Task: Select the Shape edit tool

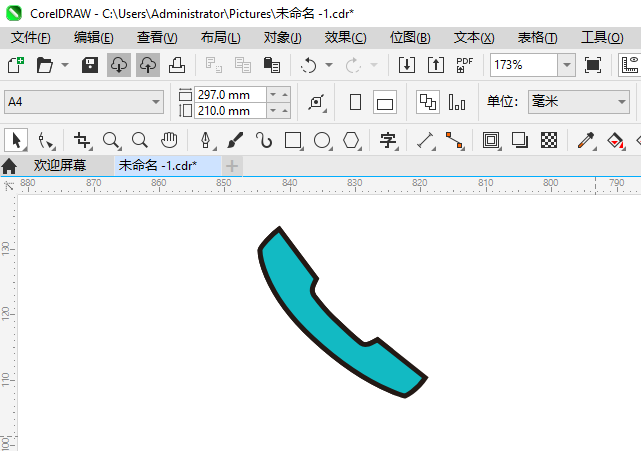Action: pos(45,140)
